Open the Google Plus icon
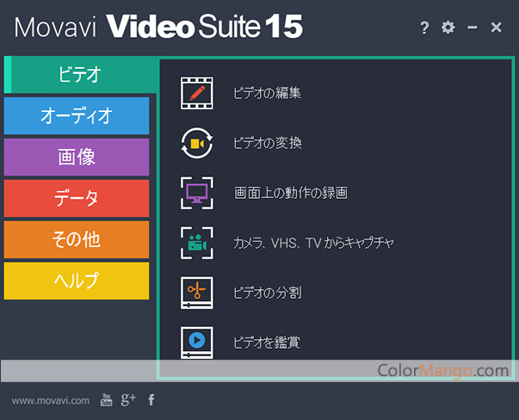Image resolution: width=519 pixels, height=420 pixels. point(128,399)
